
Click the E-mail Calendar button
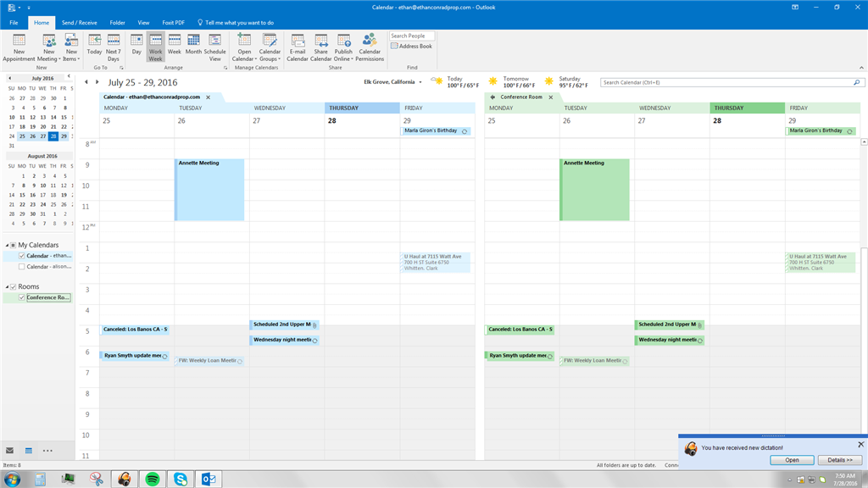point(298,47)
